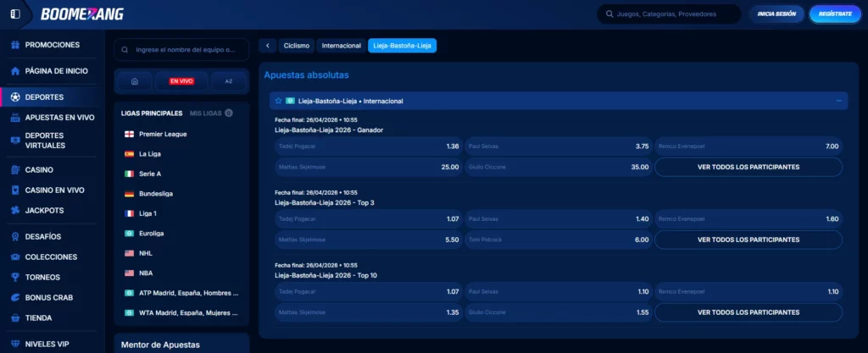Click the gift icon beside Promociones
868x353 pixels.
(15, 45)
